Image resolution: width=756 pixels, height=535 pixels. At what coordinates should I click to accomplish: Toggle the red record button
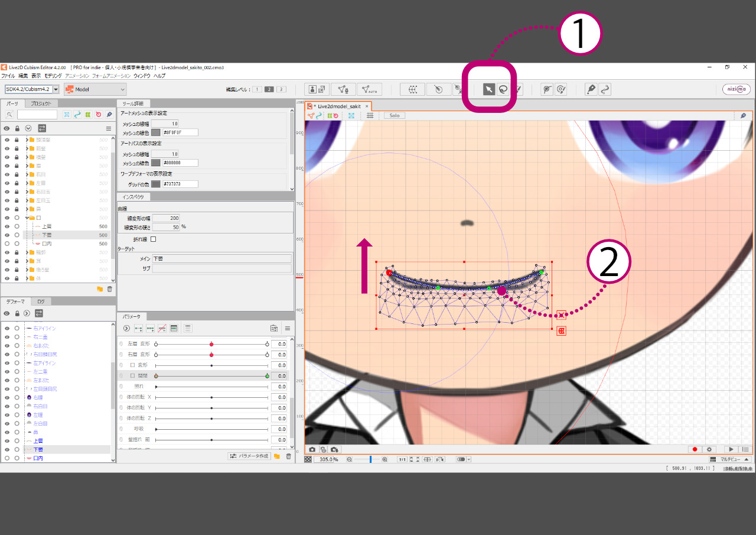point(695,450)
